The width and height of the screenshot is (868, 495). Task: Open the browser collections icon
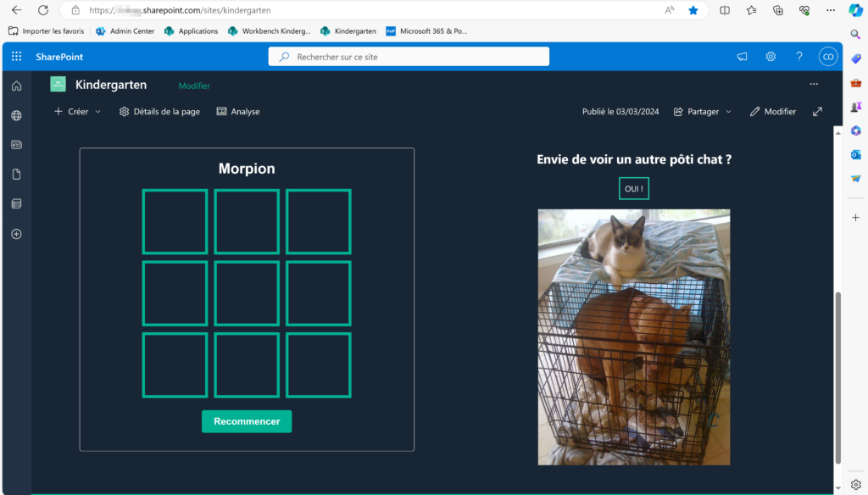click(x=778, y=10)
